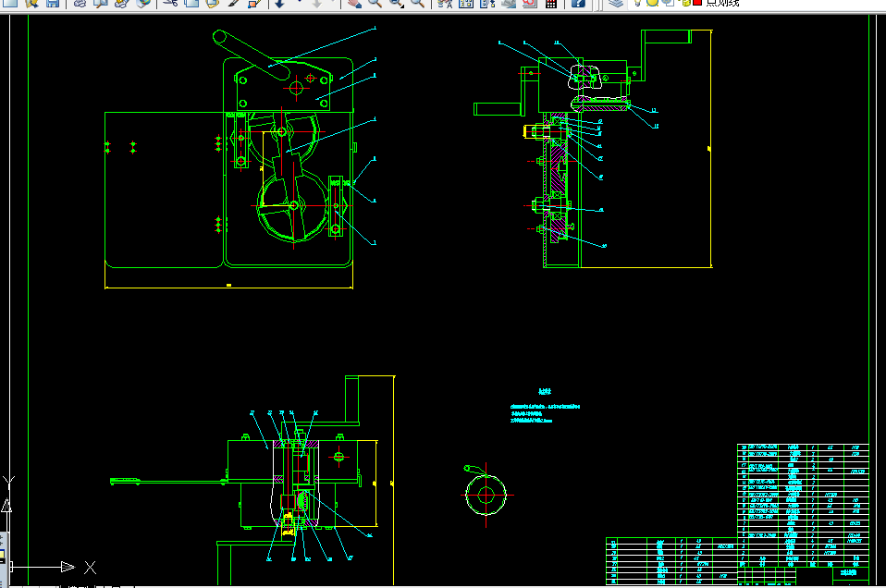This screenshot has width=886, height=588.
Task: Toggle layer lock padlock icon
Action: (685, 2)
